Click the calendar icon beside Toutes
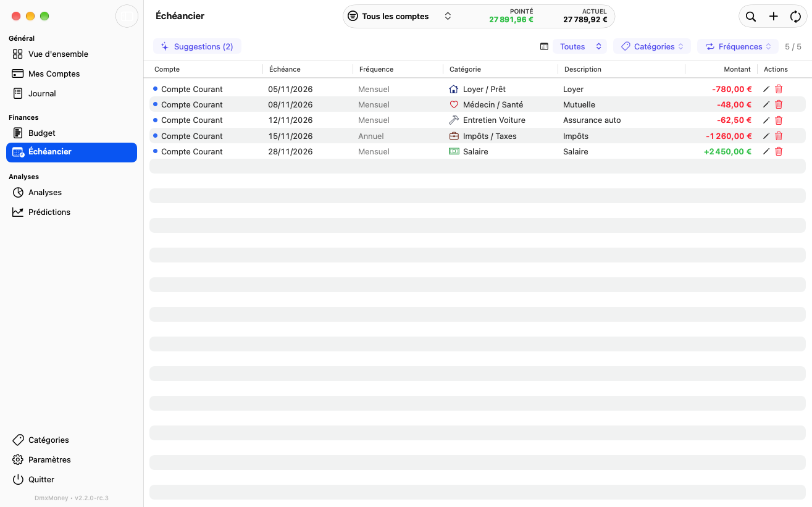The image size is (812, 507). pyautogui.click(x=544, y=46)
